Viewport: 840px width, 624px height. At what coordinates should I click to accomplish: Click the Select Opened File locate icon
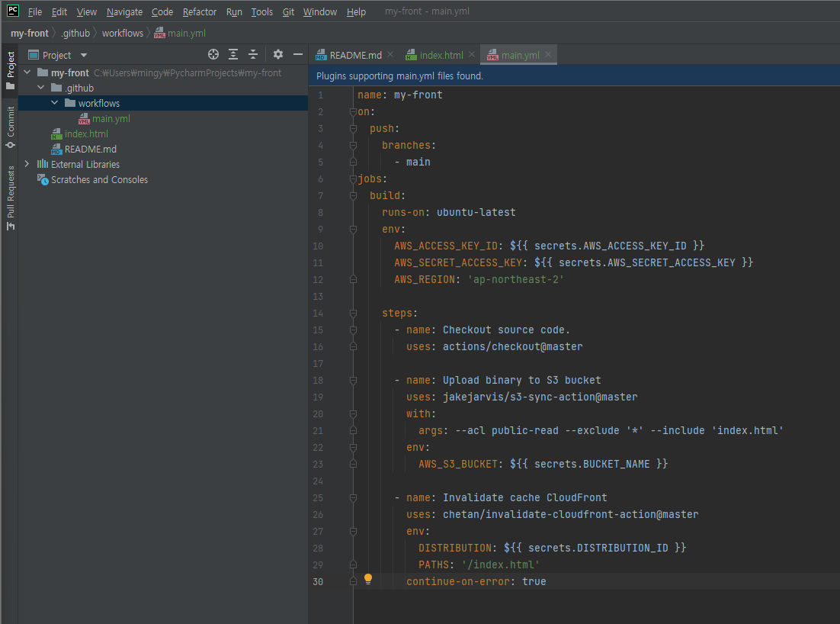tap(213, 54)
